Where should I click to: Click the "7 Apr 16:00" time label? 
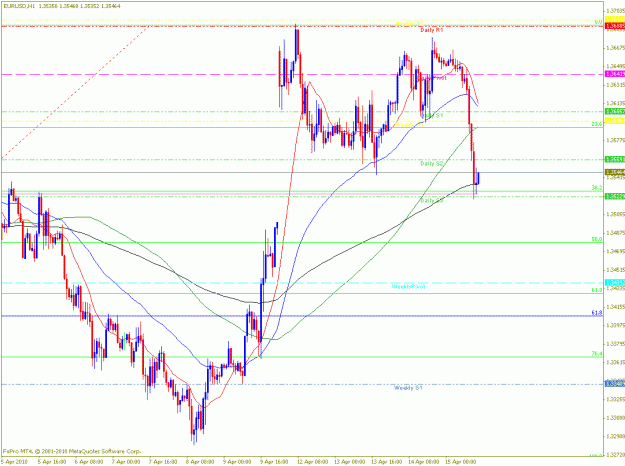[163, 462]
